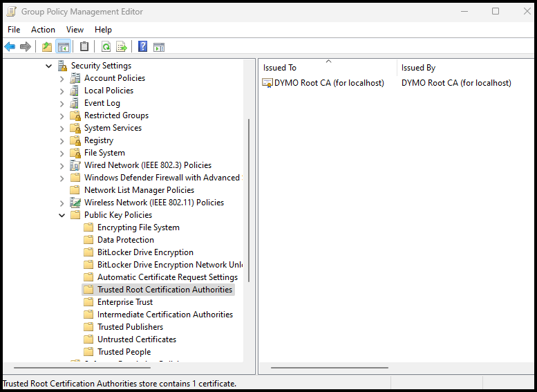Click the Security Settings node icon
The image size is (537, 392).
[x=62, y=66]
